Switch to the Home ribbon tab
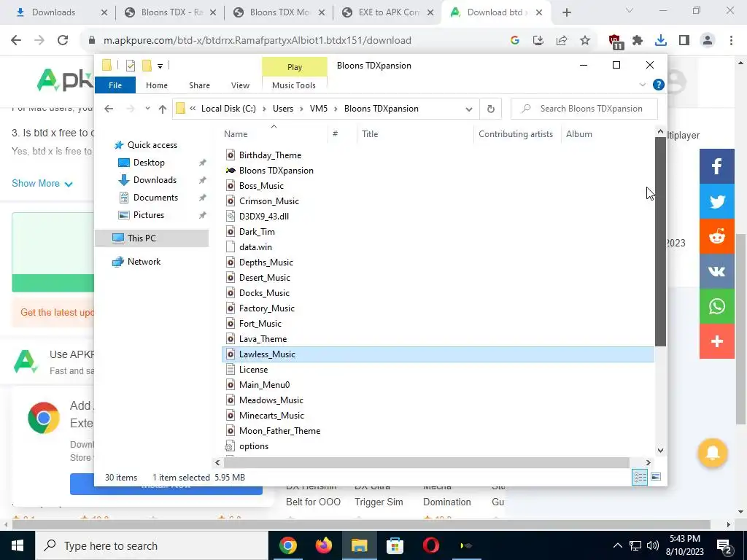The width and height of the screenshot is (747, 560). [157, 85]
